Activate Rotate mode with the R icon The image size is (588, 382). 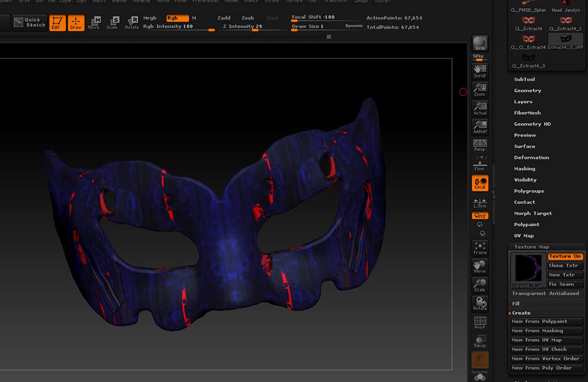click(131, 22)
